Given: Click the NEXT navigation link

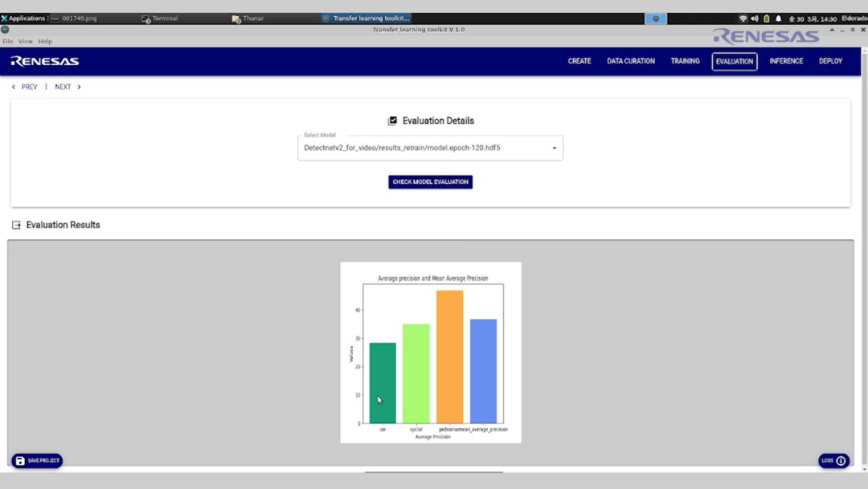Looking at the screenshot, I should (x=68, y=87).
